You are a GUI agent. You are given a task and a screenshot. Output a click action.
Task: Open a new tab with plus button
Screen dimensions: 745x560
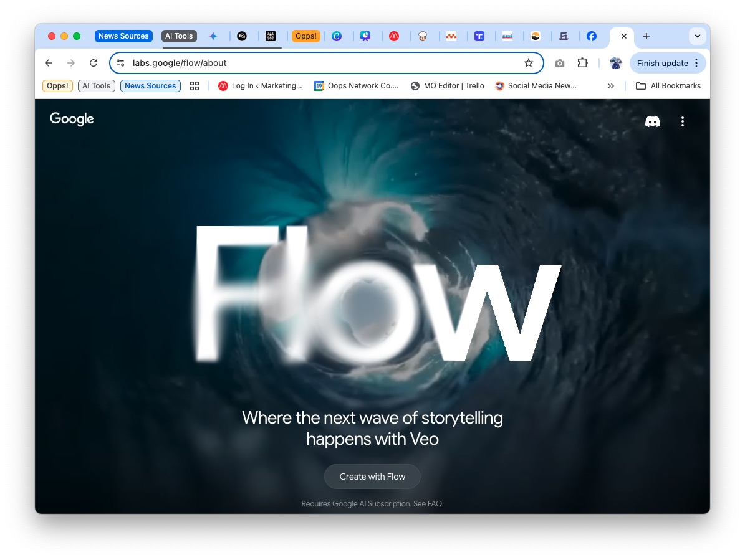coord(646,36)
